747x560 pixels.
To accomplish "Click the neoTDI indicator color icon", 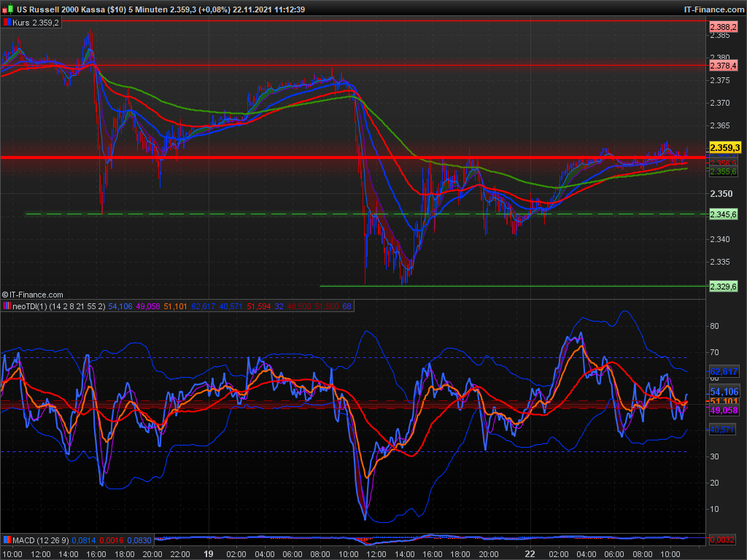I will (x=7, y=306).
